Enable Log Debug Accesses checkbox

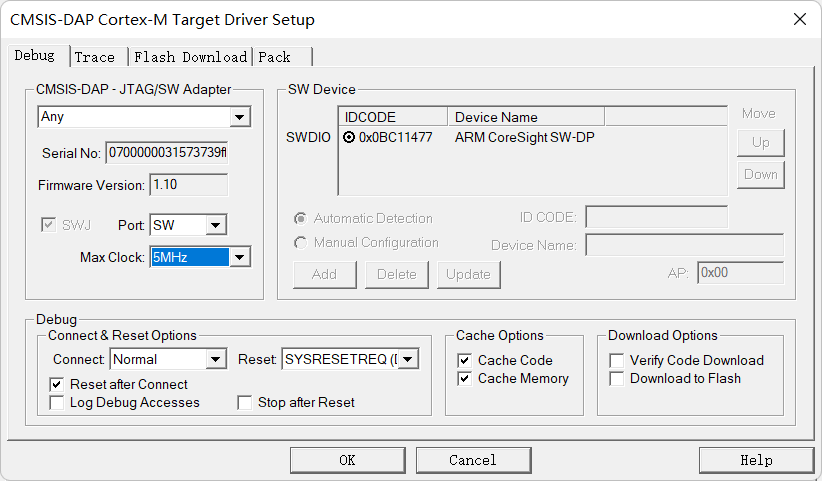point(57,402)
